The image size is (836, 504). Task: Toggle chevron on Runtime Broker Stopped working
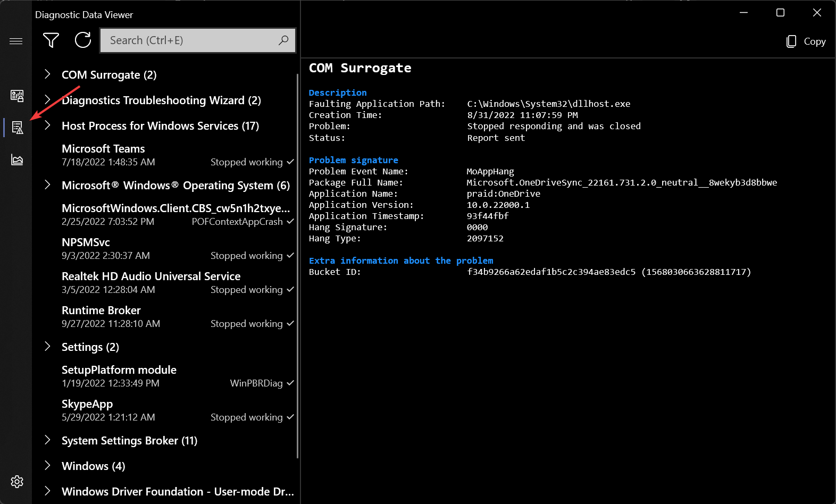(290, 323)
